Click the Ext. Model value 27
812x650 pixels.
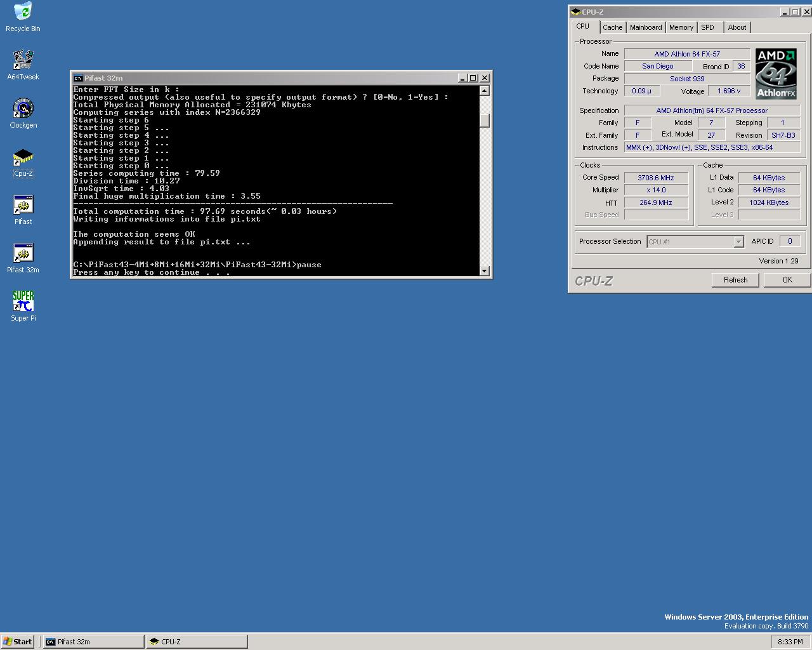[x=711, y=135]
